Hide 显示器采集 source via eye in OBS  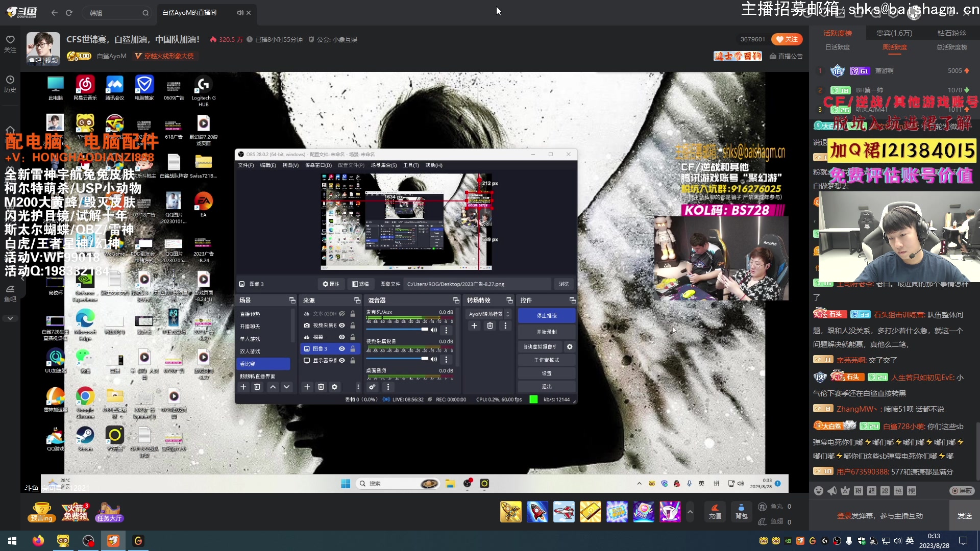click(x=342, y=361)
